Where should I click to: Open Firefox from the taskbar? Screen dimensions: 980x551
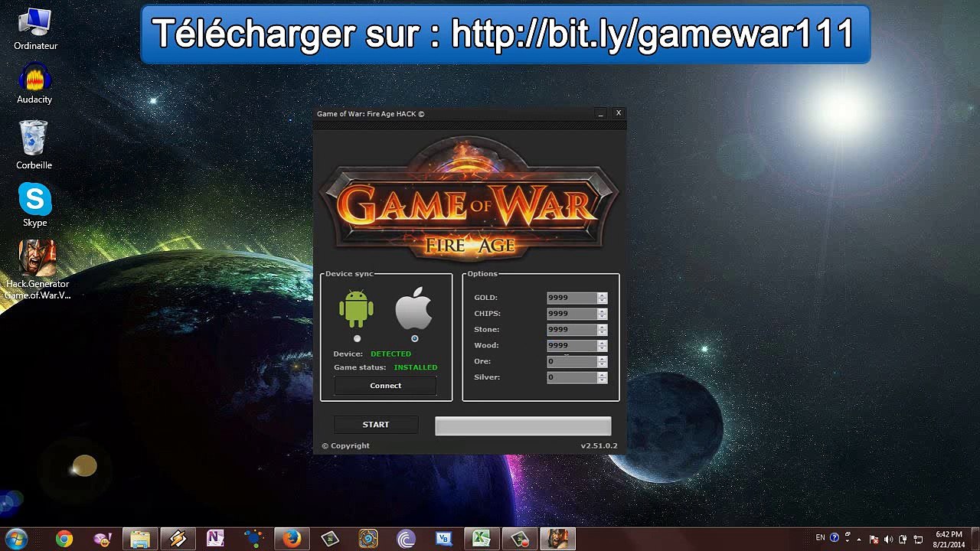(292, 540)
